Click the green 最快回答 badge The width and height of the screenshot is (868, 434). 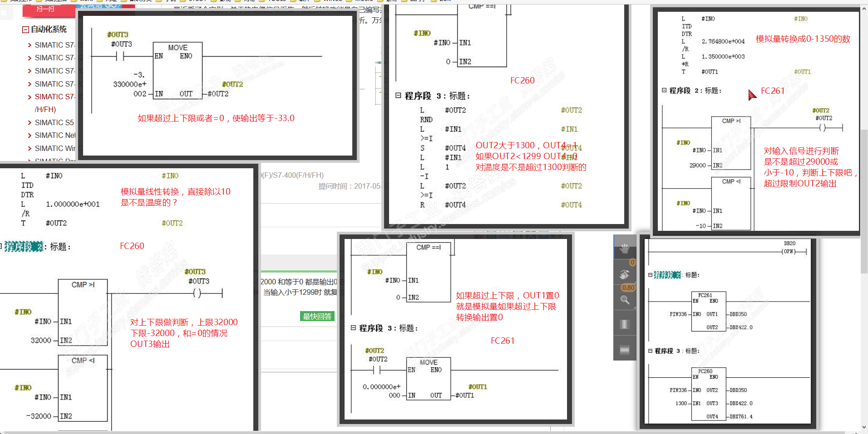coord(317,316)
